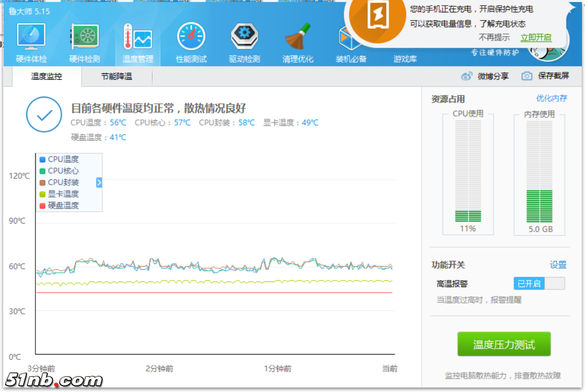Toggle CPU温度 series in chart legend
This screenshot has width=585, height=392.
pyautogui.click(x=43, y=160)
